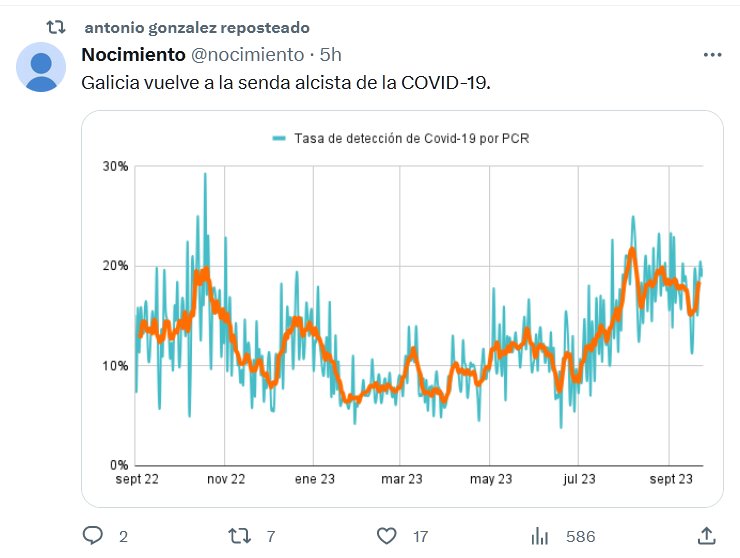The image size is (740, 558).
Task: Click the tweet text about Galicia
Action: pos(287,81)
